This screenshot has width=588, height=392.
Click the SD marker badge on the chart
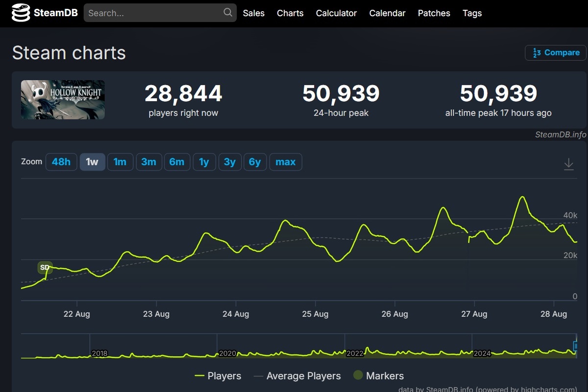[44, 268]
